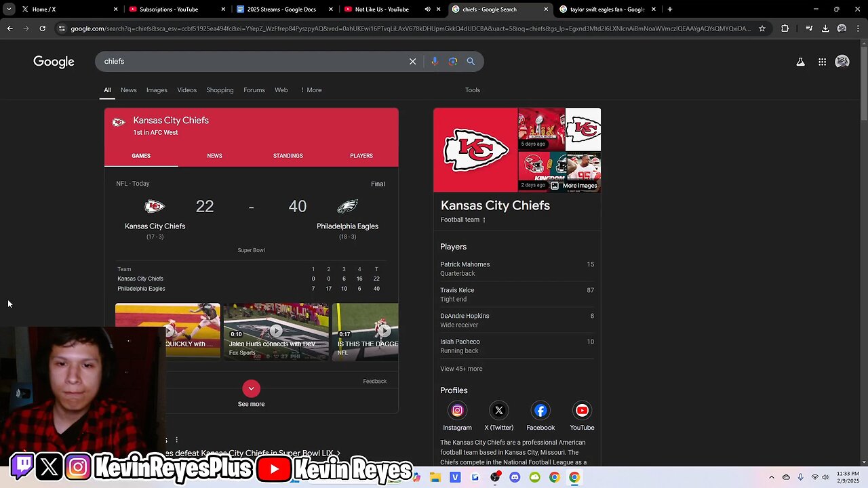Open Google Lens image search
This screenshot has width=868, height=488.
(453, 62)
